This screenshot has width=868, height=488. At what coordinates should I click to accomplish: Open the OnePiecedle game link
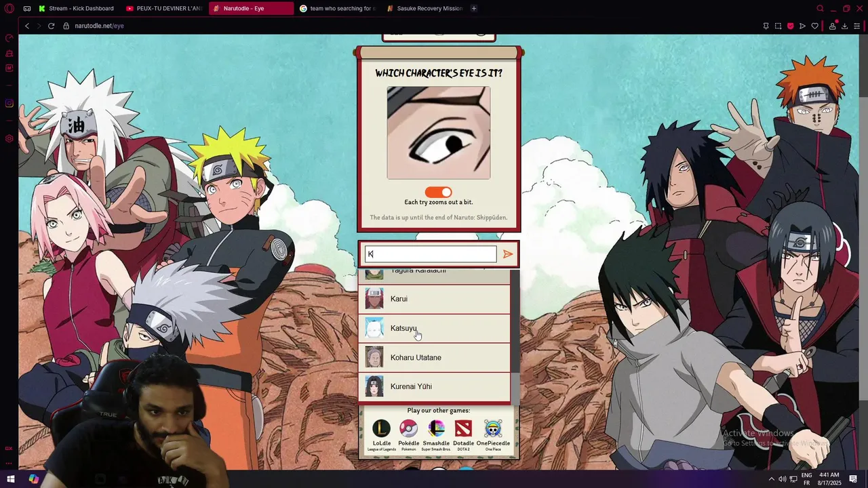click(493, 435)
